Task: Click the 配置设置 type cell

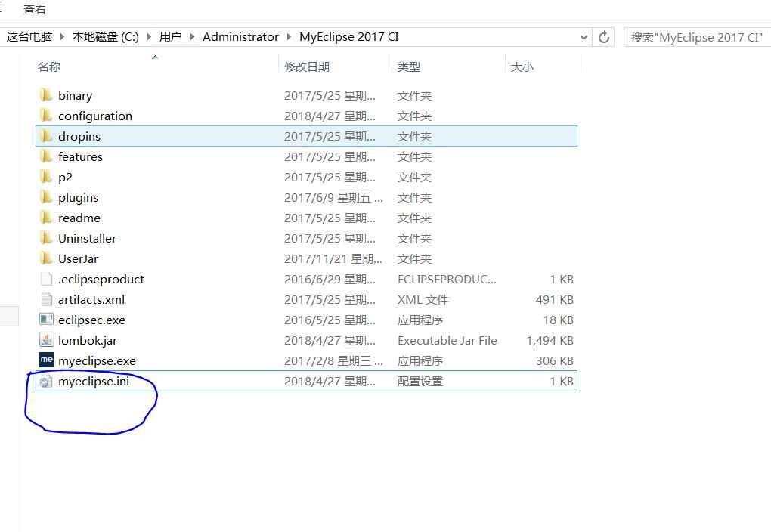Action: 420,381
